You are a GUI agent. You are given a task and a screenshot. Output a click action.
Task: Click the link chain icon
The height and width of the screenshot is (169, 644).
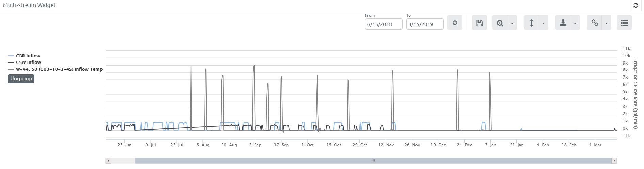(x=595, y=23)
